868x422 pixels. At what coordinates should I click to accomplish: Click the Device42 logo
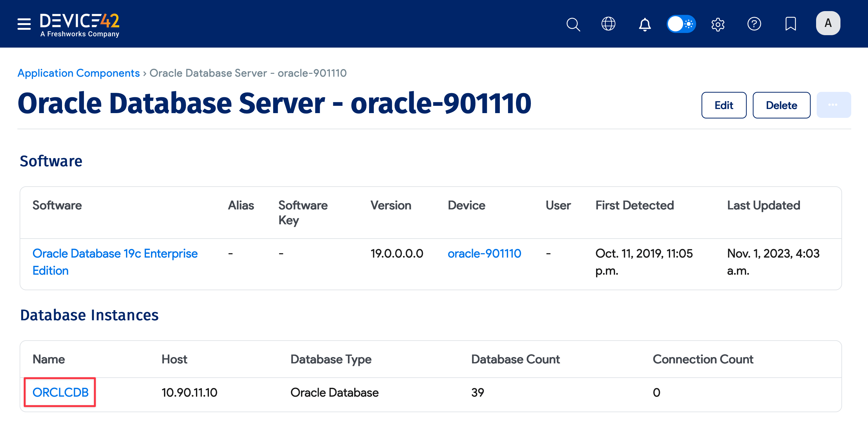pyautogui.click(x=79, y=24)
